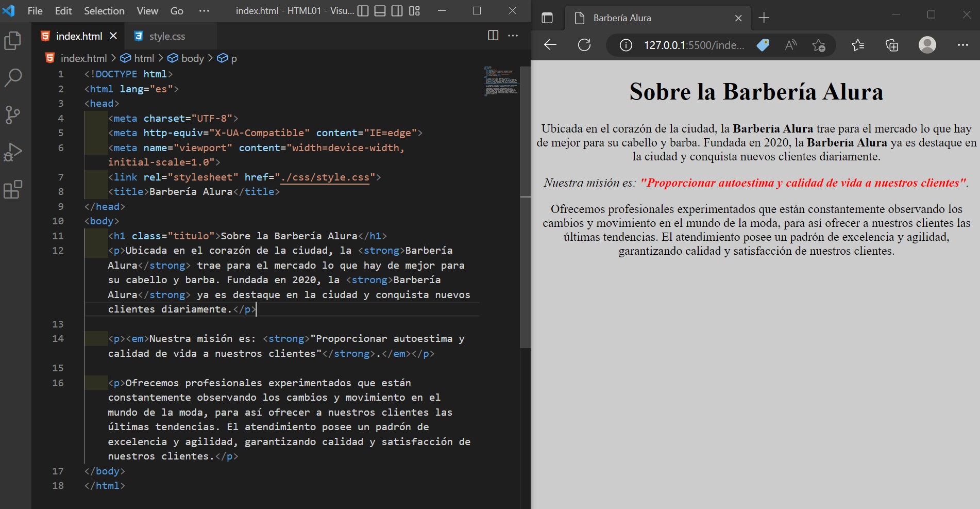Viewport: 980px width, 509px height.
Task: Show hidden menu items via title bar ellipsis
Action: tap(204, 11)
